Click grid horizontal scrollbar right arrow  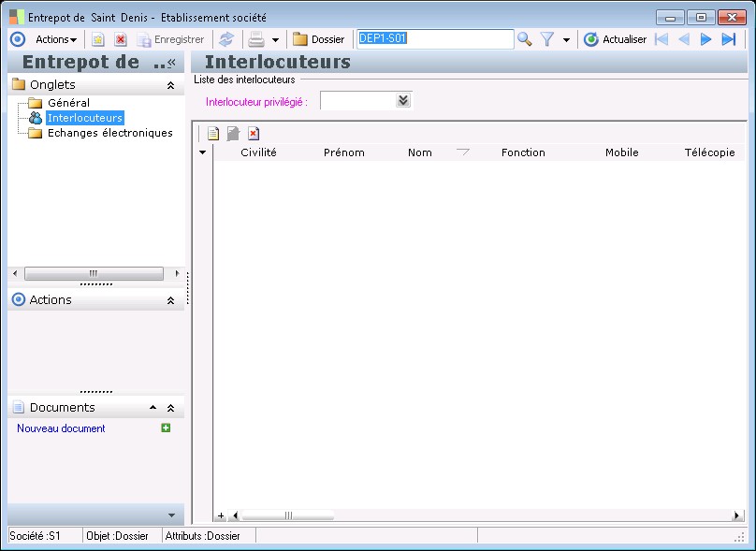coord(736,515)
